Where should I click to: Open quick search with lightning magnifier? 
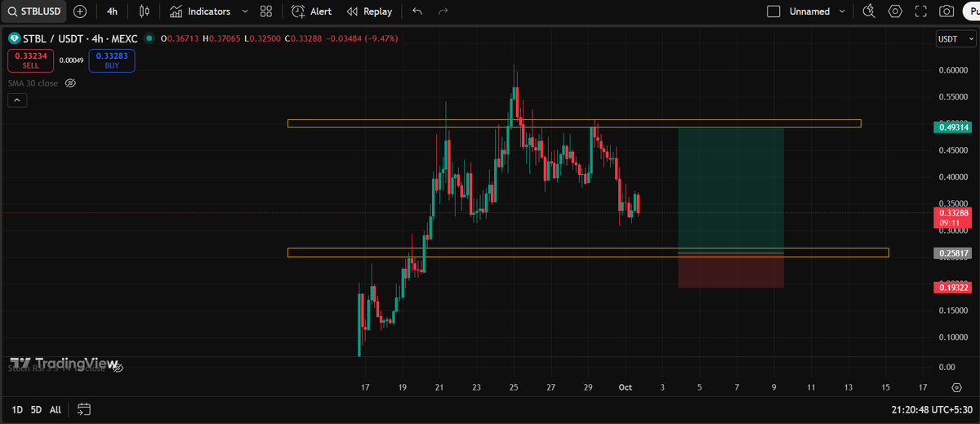869,11
